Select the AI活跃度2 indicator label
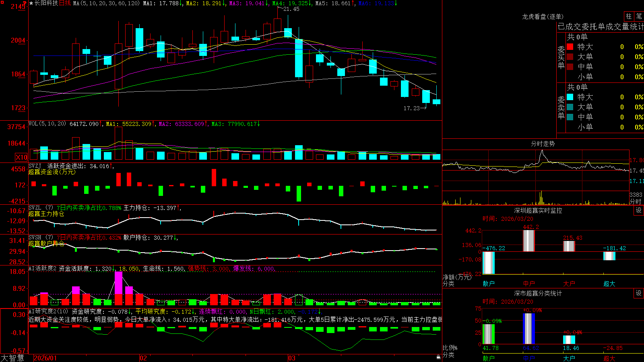 [x=43, y=268]
